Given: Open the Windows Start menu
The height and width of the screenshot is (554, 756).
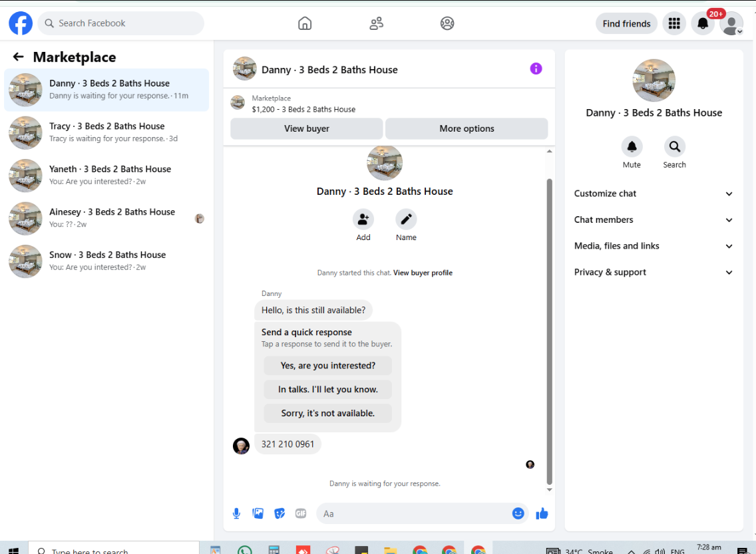Looking at the screenshot, I should (13, 550).
